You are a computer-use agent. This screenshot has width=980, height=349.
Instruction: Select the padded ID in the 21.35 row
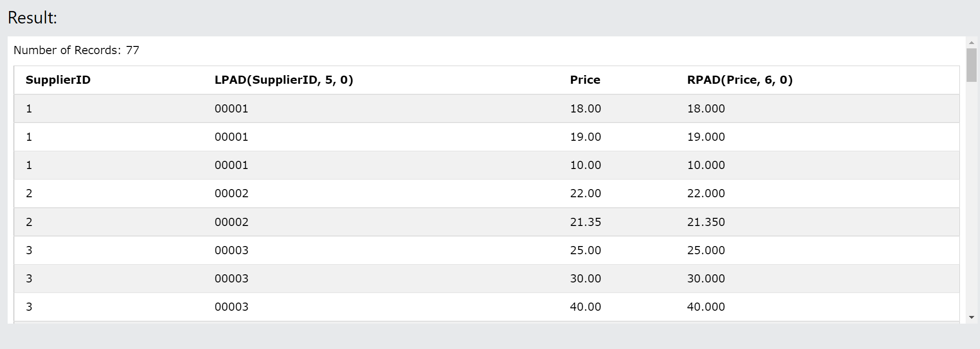pyautogui.click(x=231, y=222)
